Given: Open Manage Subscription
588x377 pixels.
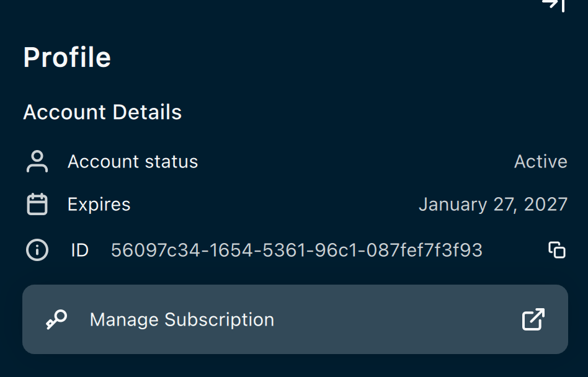Looking at the screenshot, I should point(295,319).
